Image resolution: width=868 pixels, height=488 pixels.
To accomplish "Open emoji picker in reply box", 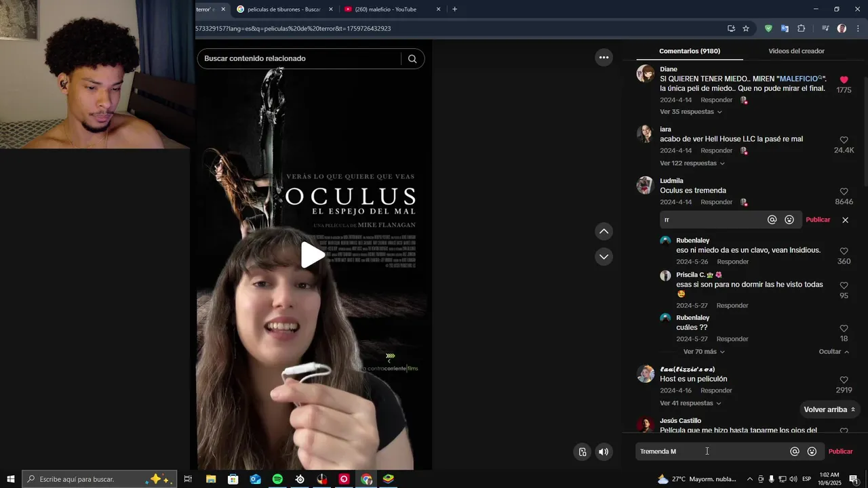I will coord(789,220).
